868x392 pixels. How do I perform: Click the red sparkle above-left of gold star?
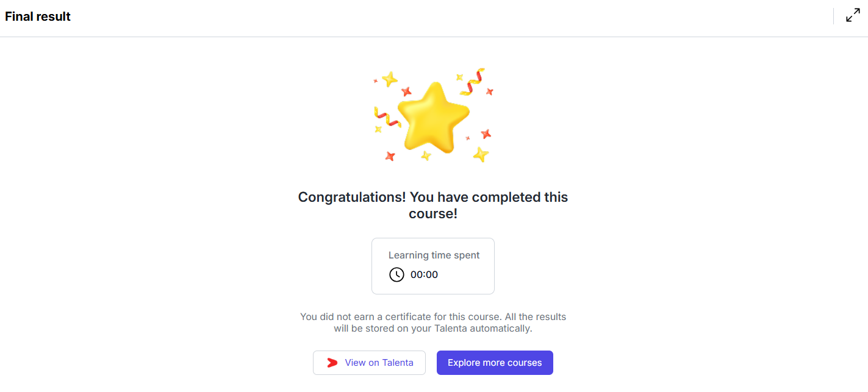(x=406, y=91)
